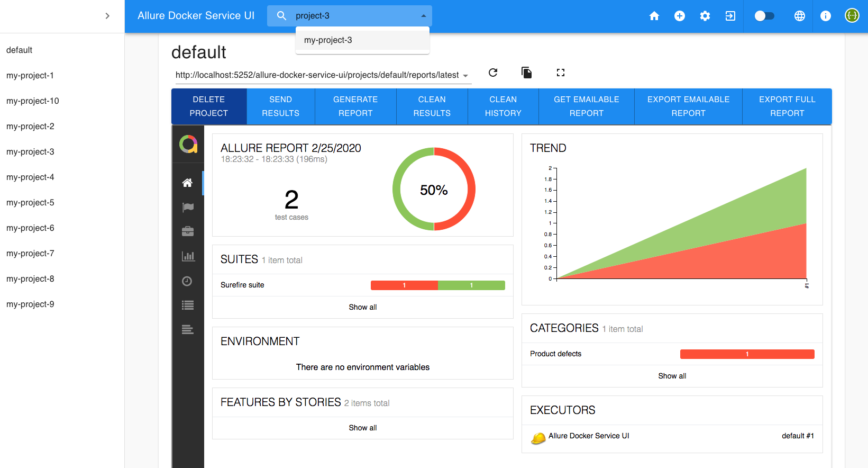Open the report URL dropdown
868x468 pixels.
pyautogui.click(x=323, y=75)
